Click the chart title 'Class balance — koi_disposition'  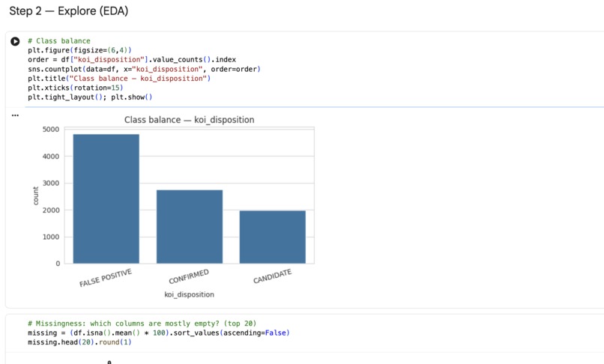click(x=189, y=120)
